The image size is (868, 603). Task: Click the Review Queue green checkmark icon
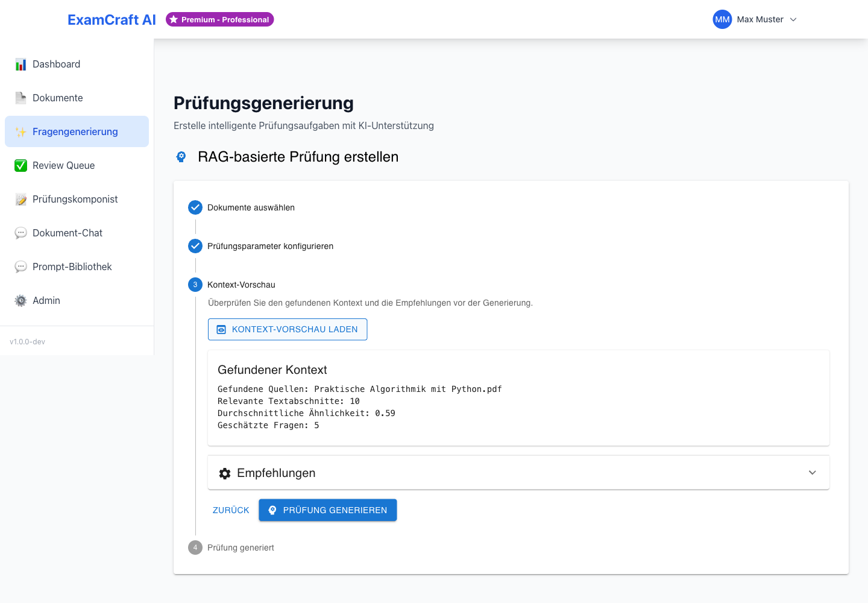21,166
